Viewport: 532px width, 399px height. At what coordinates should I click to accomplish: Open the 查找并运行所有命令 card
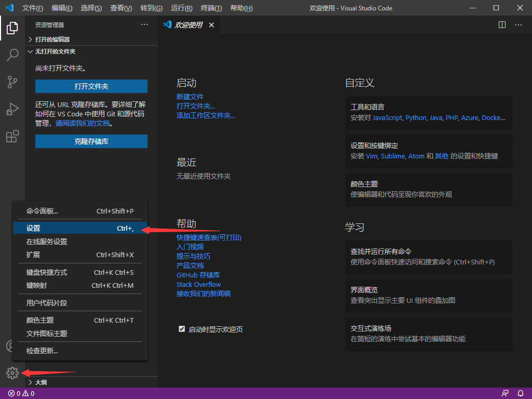[429, 257]
